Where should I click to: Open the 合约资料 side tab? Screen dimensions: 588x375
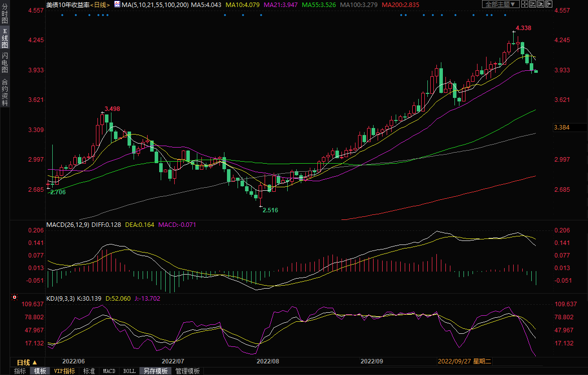click(x=5, y=92)
